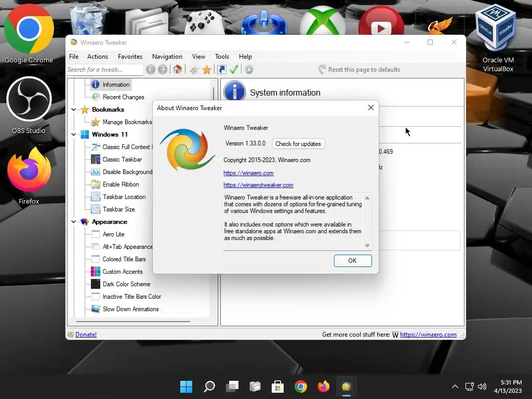This screenshot has width=532, height=399.
Task: Open the Help menu
Action: pos(245,57)
